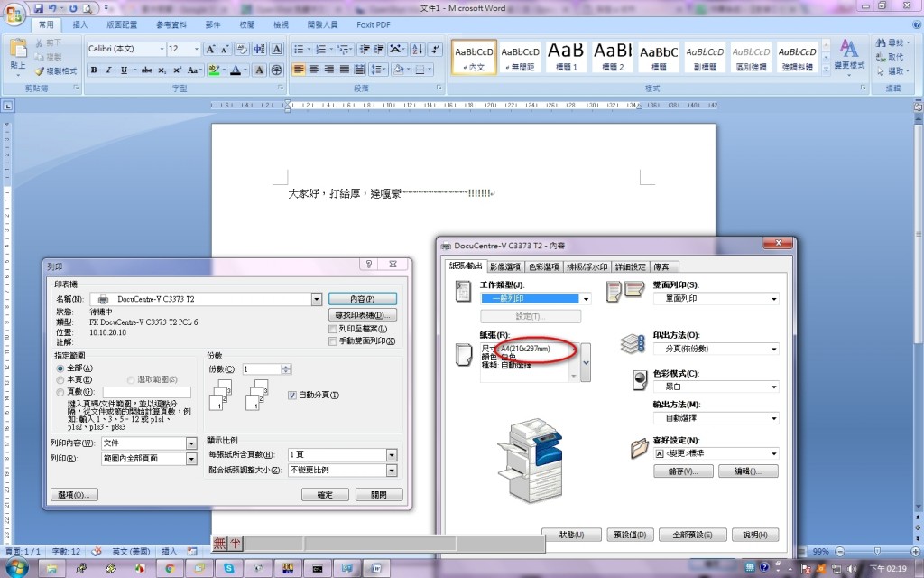Click the 尋找印表機(D) button

pos(363,315)
